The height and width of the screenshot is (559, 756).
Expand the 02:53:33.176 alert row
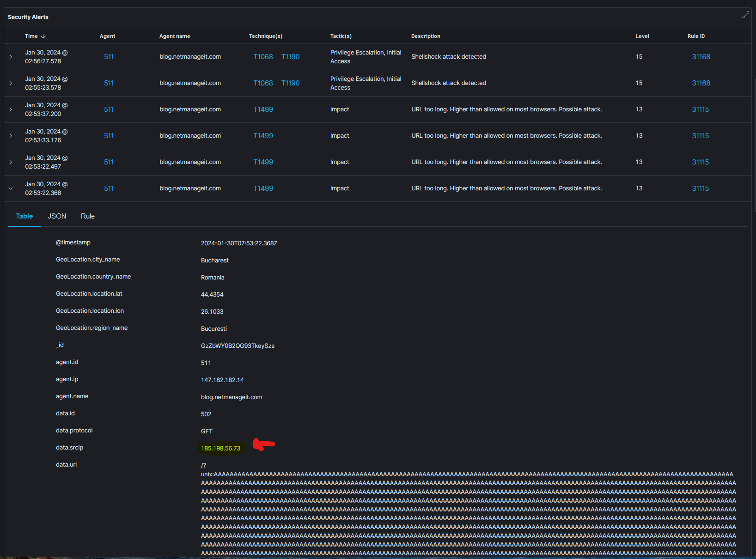(11, 136)
